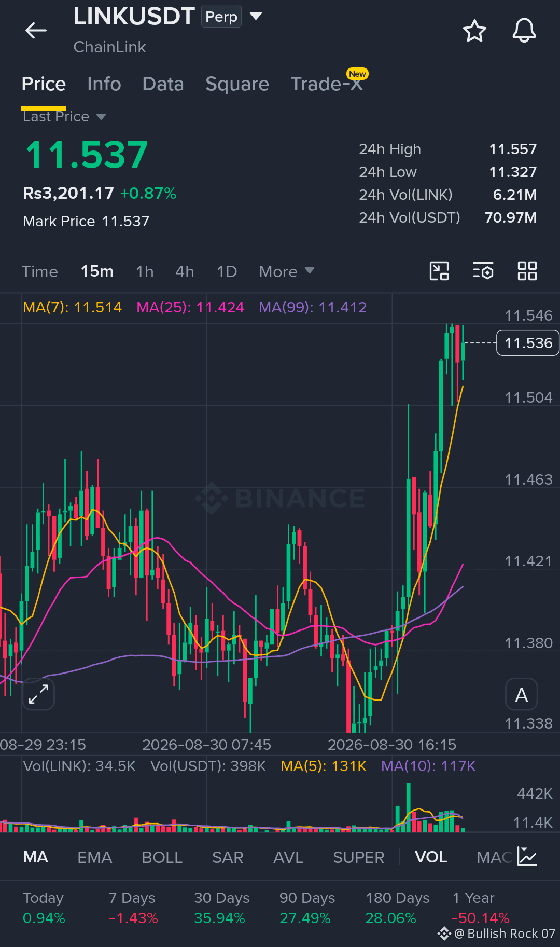Toggle the AVL indicator
Viewport: 560px width, 947px height.
point(288,857)
